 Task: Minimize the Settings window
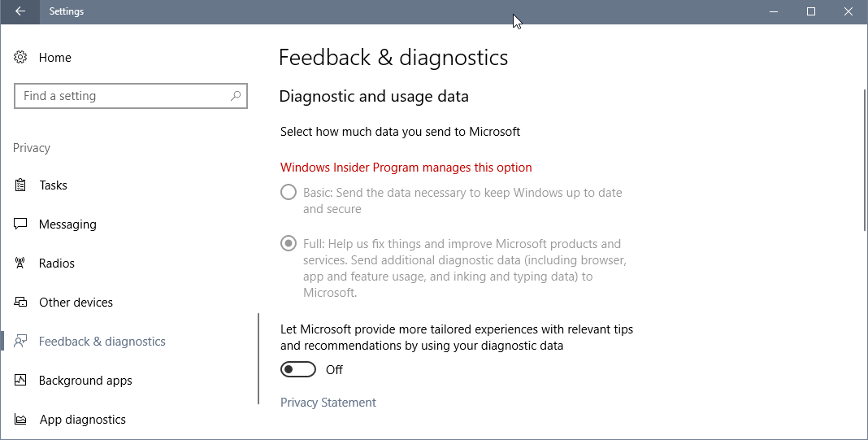click(774, 11)
